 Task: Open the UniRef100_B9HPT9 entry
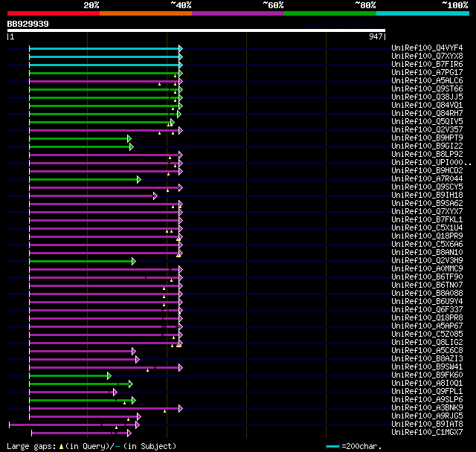(427, 138)
